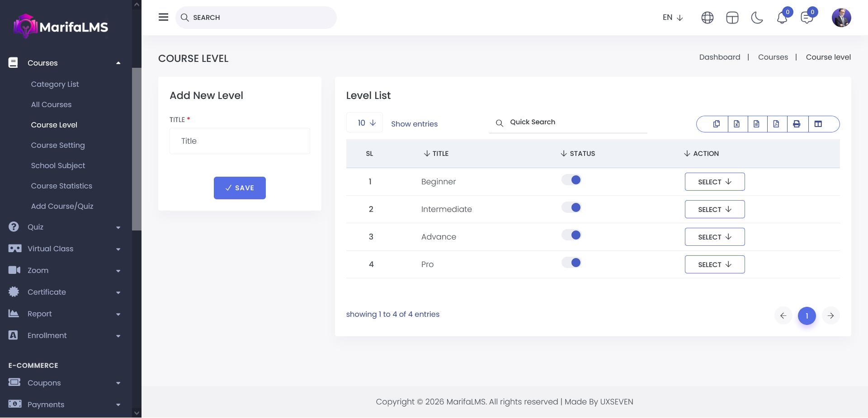This screenshot has height=418, width=868.
Task: Click the Save button for new level
Action: click(240, 188)
